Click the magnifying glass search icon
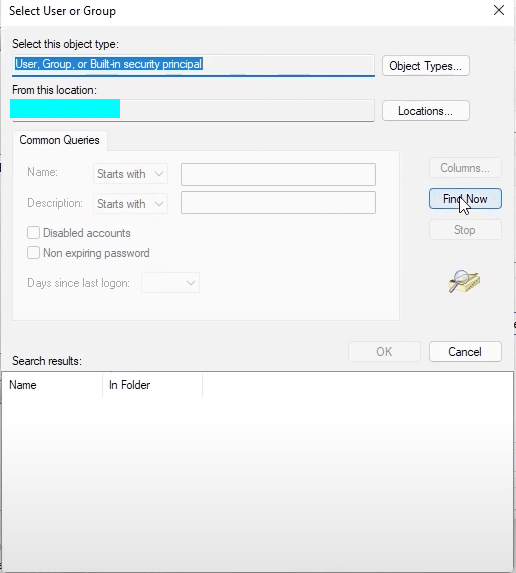This screenshot has height=573, width=516. (464, 281)
